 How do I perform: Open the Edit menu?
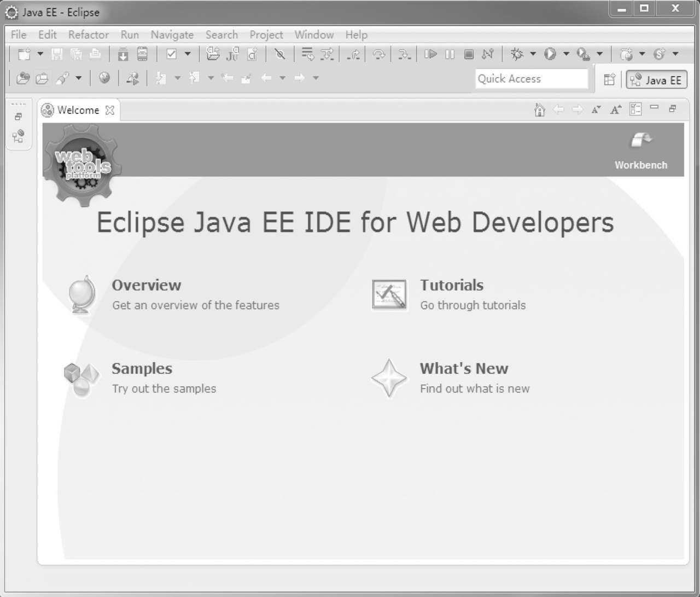[48, 34]
